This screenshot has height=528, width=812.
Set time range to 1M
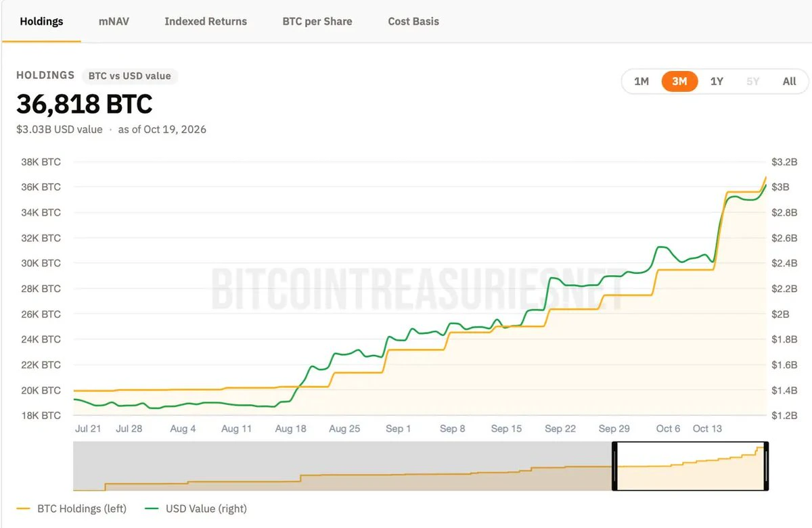pos(641,81)
